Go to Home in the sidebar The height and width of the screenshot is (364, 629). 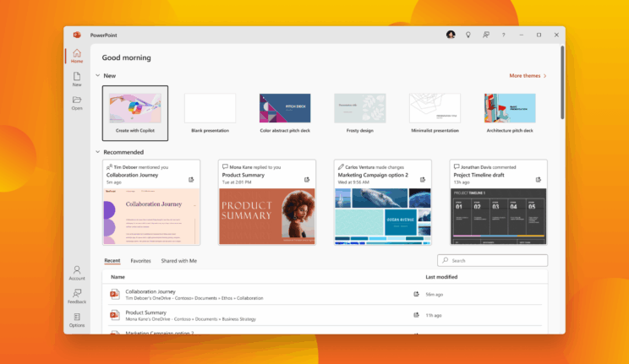click(77, 56)
